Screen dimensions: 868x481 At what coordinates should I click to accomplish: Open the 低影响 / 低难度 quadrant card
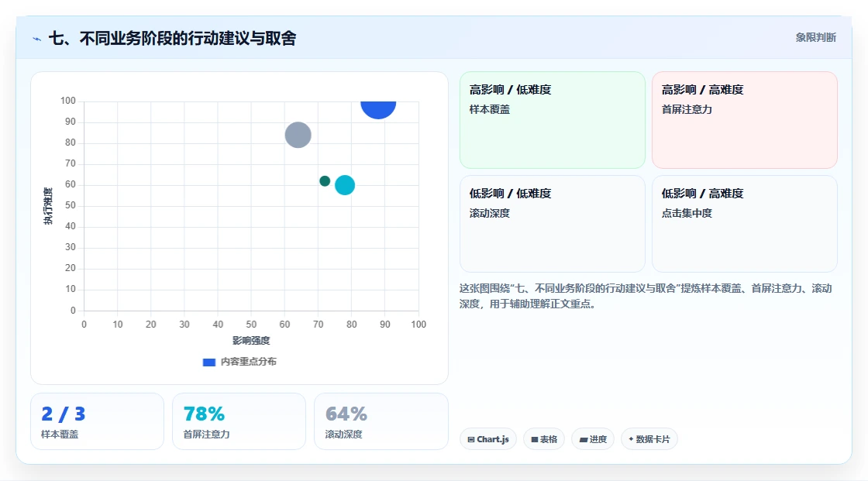(553, 224)
